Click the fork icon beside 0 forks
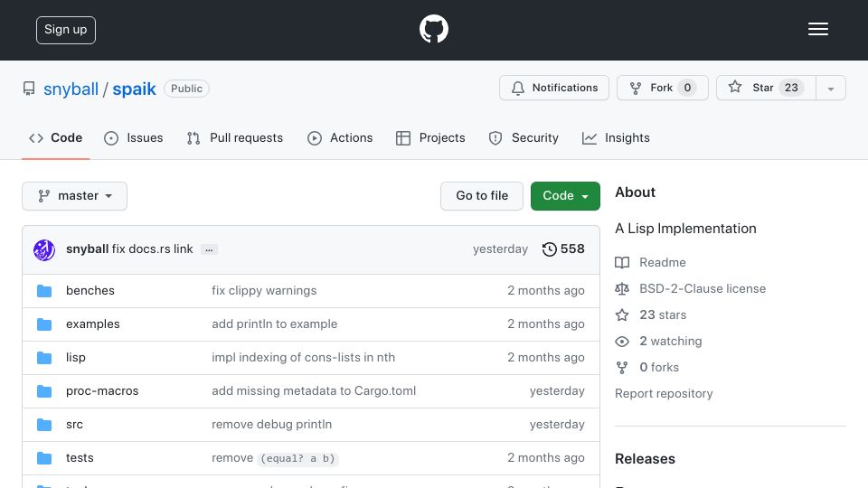This screenshot has width=868, height=488. (x=622, y=368)
